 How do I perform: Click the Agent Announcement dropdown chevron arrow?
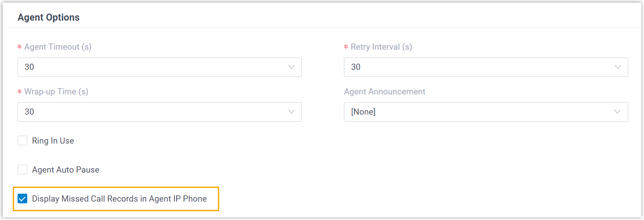click(x=618, y=112)
